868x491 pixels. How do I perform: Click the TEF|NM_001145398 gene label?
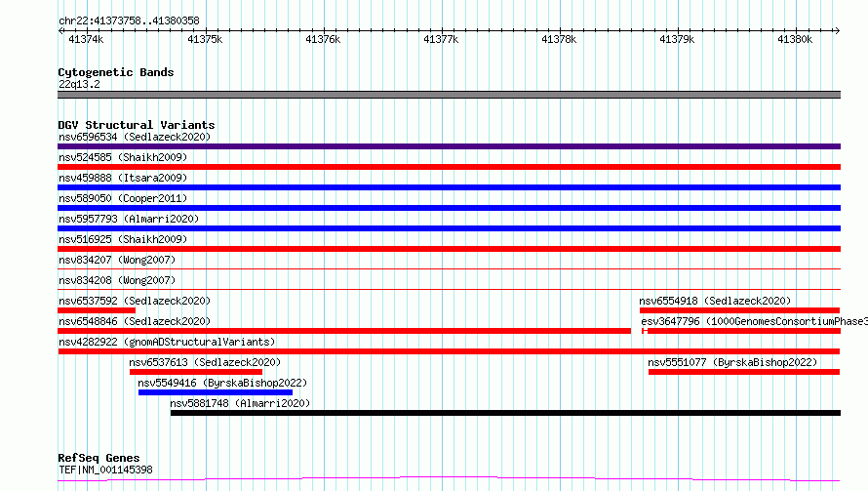pyautogui.click(x=105, y=470)
